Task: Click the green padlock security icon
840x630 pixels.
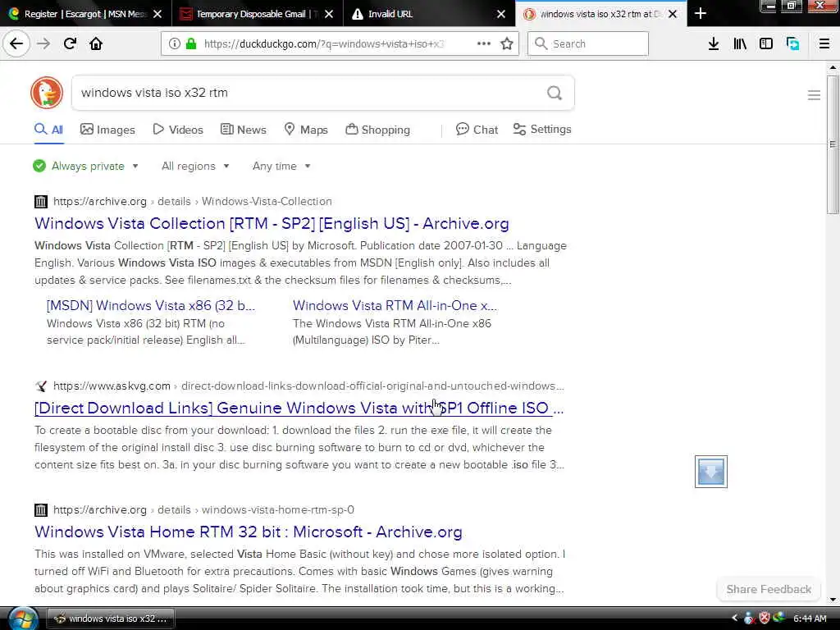Action: pyautogui.click(x=190, y=43)
